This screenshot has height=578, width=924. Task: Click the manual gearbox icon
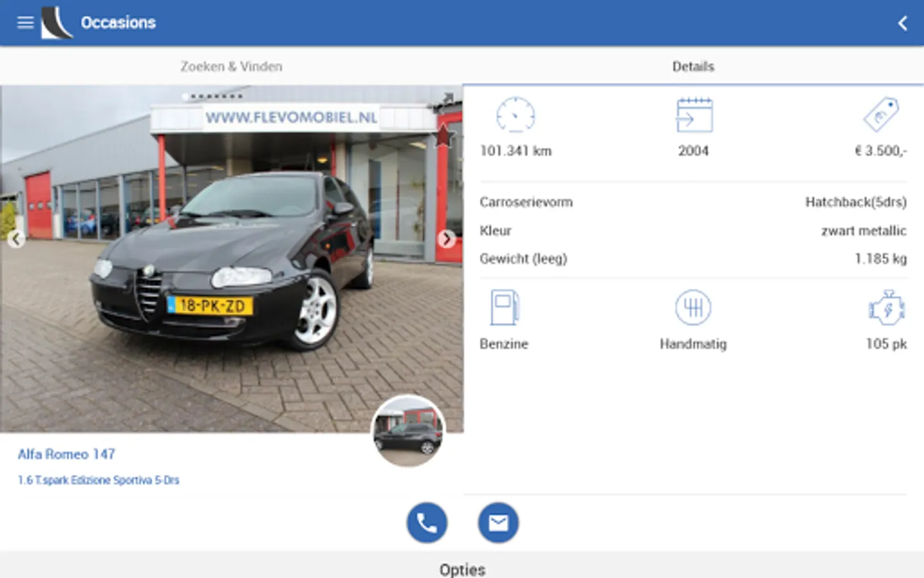tap(693, 308)
